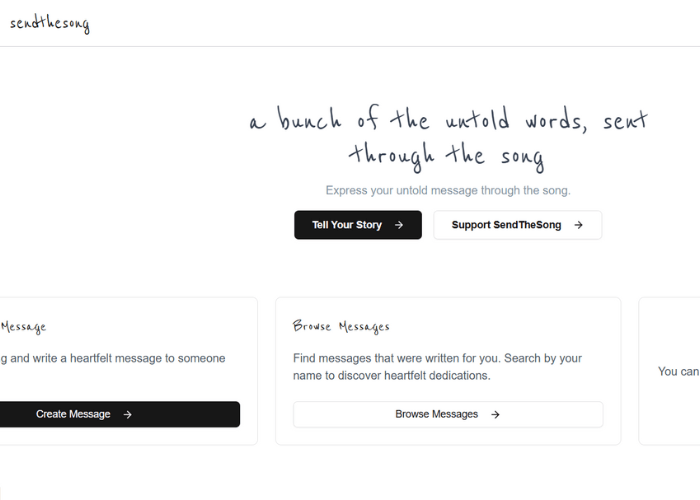Open the Support SendTheSong button label
This screenshot has width=700, height=500.
(x=507, y=225)
